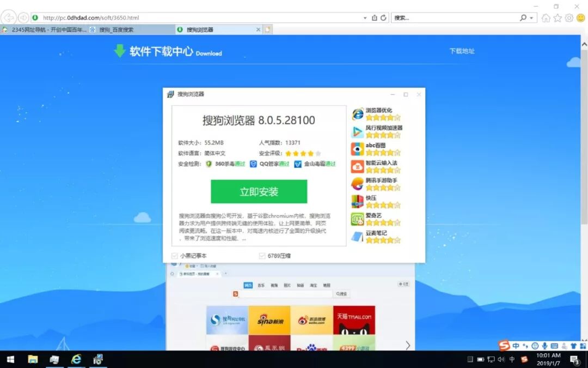Click the 浏览器优化 label

[x=379, y=110]
